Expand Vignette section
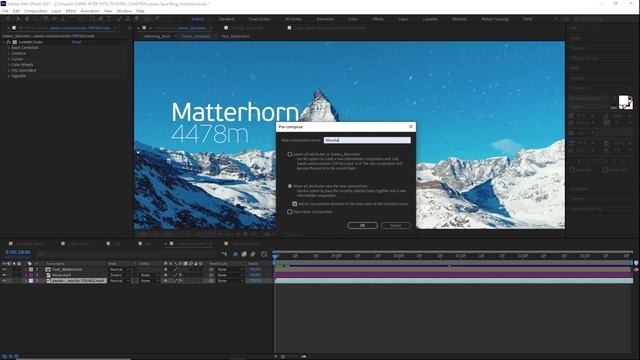 pos(9,76)
